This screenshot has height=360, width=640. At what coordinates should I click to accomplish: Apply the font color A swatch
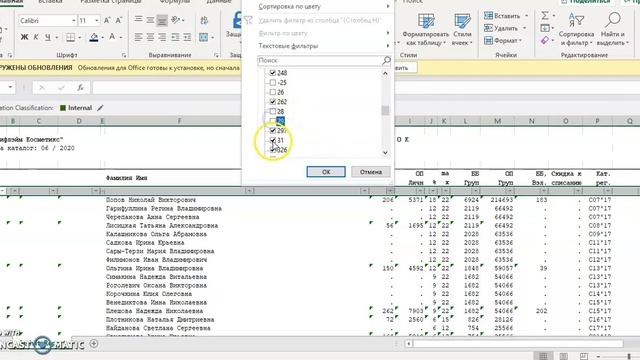click(112, 38)
